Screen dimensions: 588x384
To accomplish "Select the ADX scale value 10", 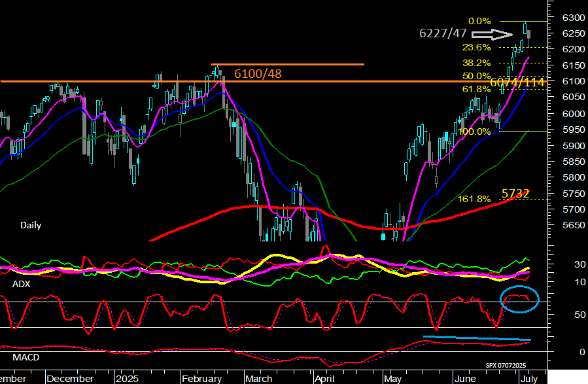I will click(x=580, y=282).
